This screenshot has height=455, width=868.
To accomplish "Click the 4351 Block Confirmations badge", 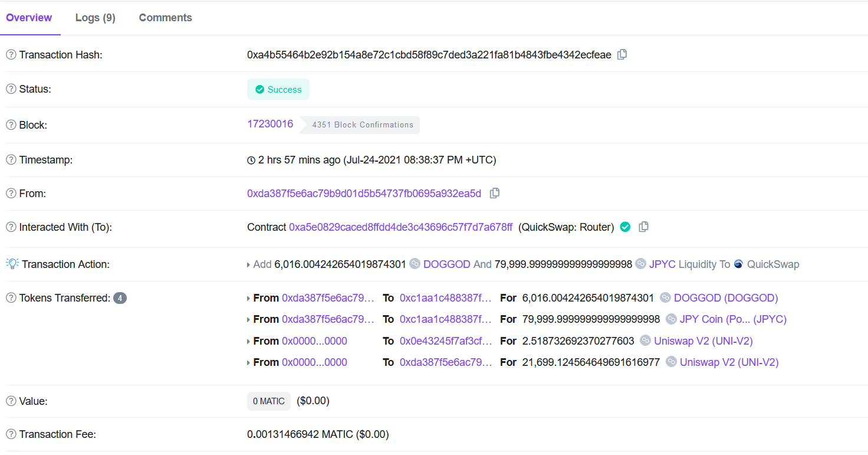I will coord(360,125).
